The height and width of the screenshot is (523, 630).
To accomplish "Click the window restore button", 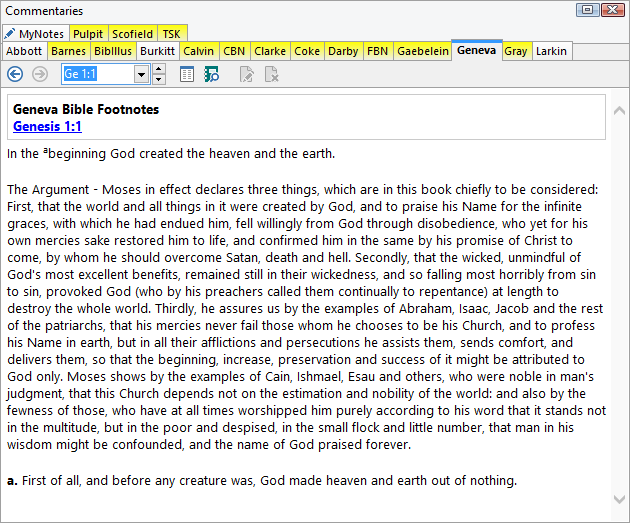I will pos(587,10).
